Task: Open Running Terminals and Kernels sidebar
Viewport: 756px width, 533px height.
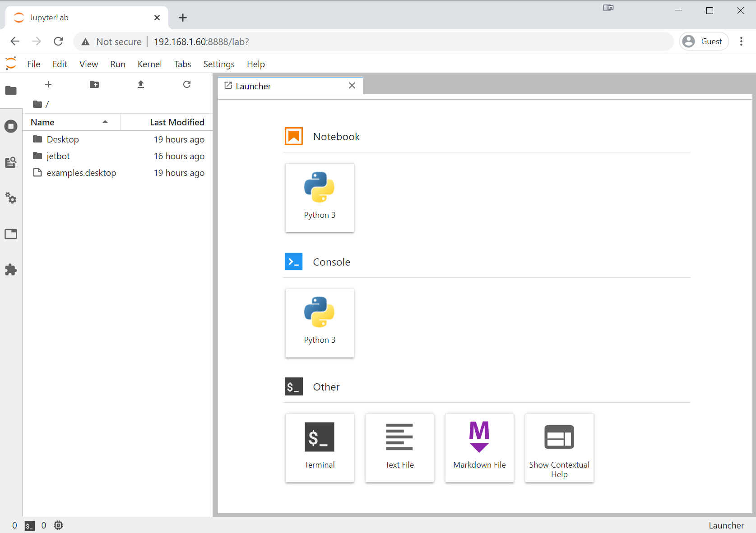Action: coord(11,126)
